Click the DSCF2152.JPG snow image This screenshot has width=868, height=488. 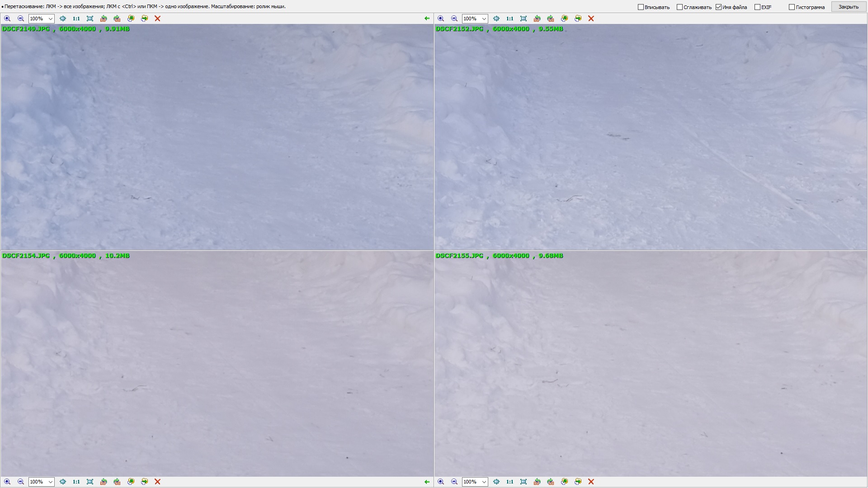[651, 137]
